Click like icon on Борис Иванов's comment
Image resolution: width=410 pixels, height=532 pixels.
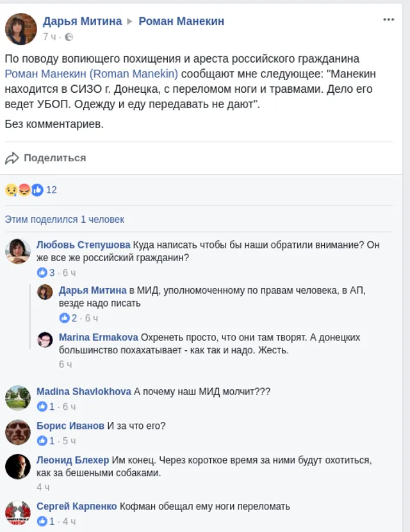42,440
